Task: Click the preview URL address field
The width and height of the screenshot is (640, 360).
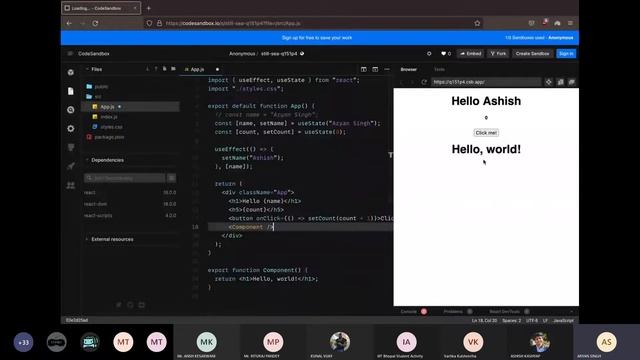Action: (486, 82)
